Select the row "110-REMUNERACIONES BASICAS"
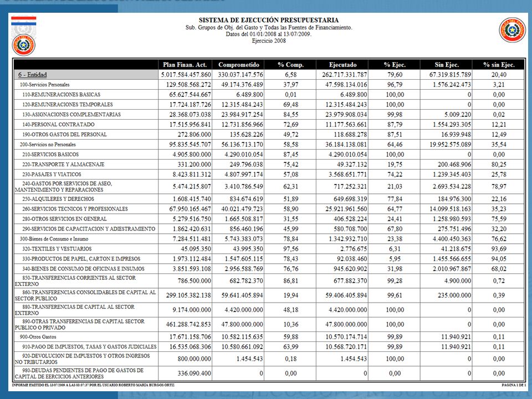Image resolution: width=532 pixels, height=399 pixels. click(x=269, y=95)
